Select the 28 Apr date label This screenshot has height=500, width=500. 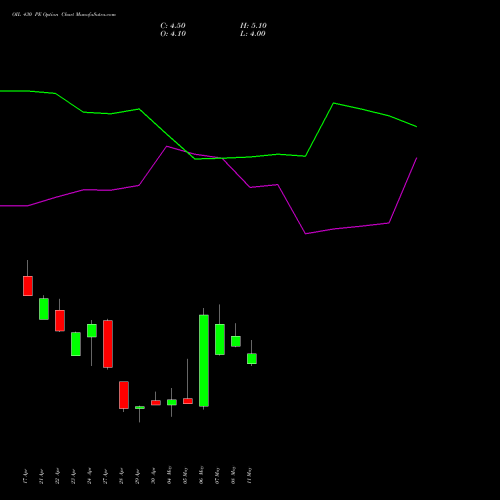click(x=122, y=476)
